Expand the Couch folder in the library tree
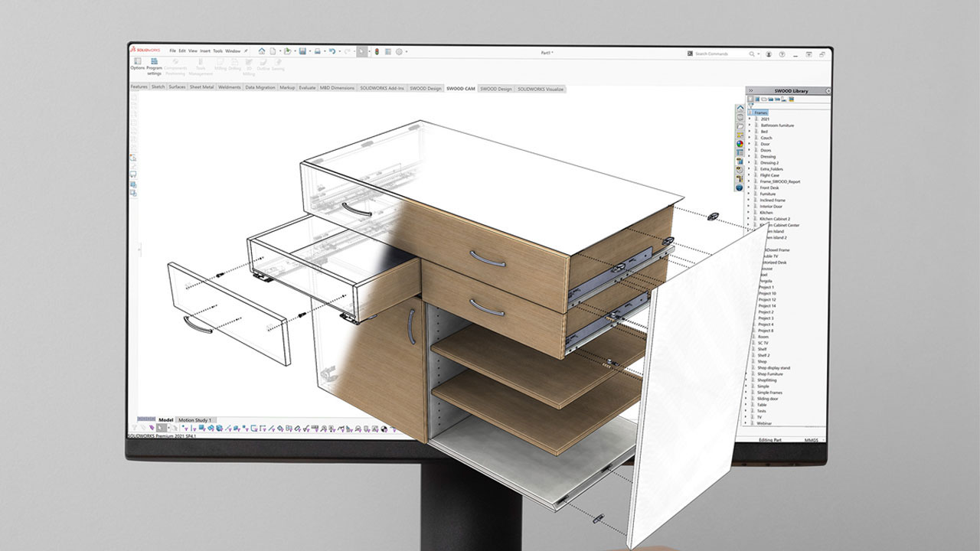 (x=750, y=138)
